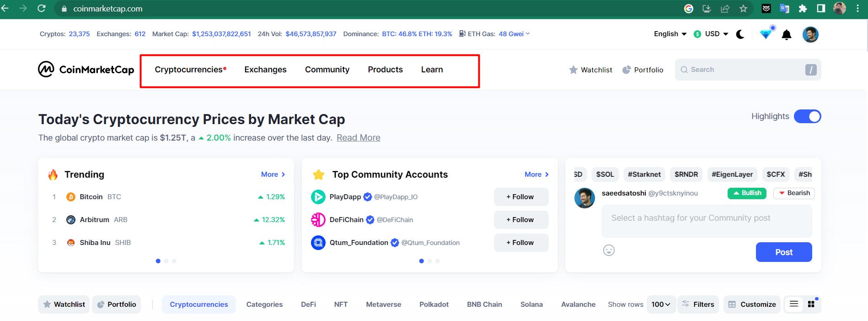868x321 pixels.
Task: Switch to list view icon
Action: (x=794, y=304)
